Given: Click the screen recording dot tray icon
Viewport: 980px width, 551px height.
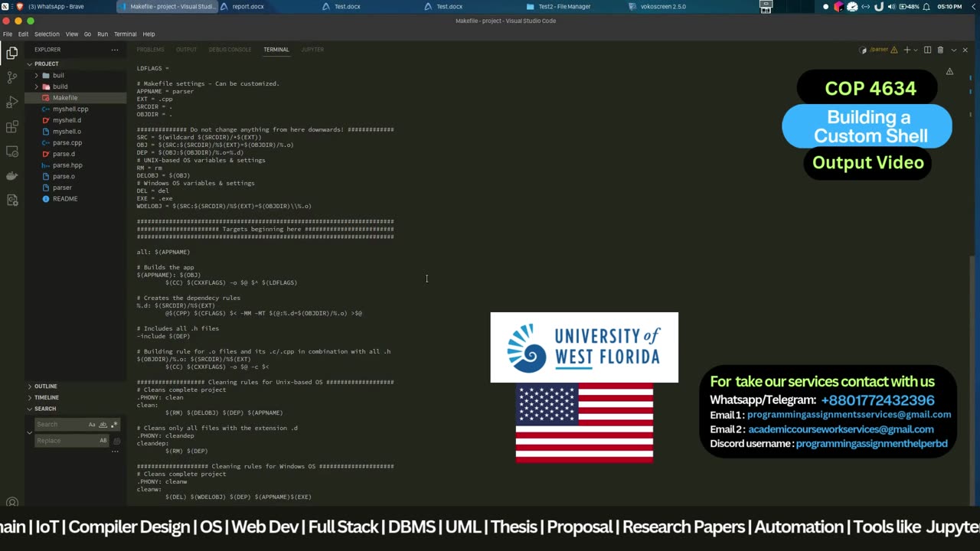Looking at the screenshot, I should coord(825,6).
